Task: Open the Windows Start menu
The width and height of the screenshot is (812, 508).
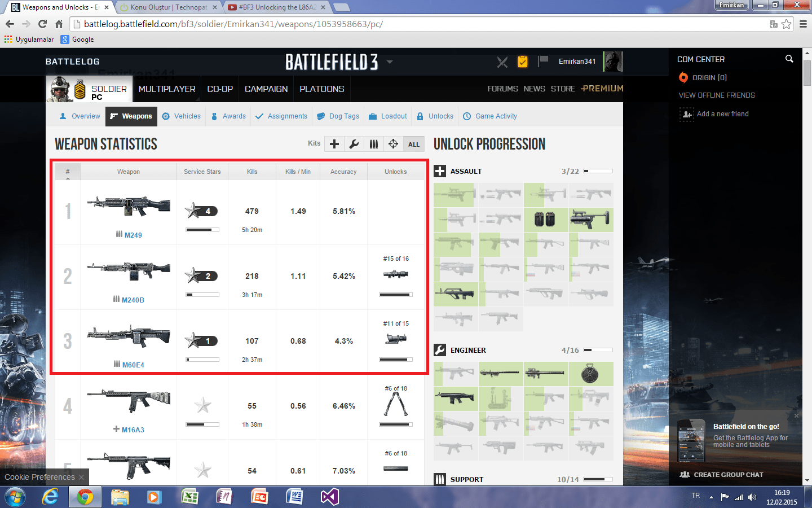Action: (x=15, y=497)
